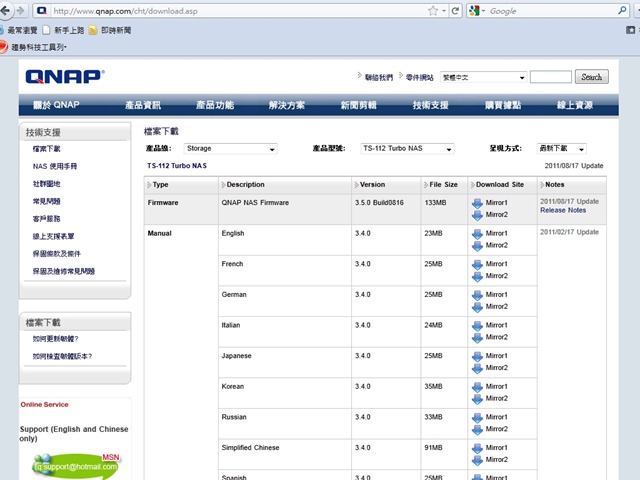Click the site icon in address bar
This screenshot has height=480, width=640.
[x=42, y=11]
